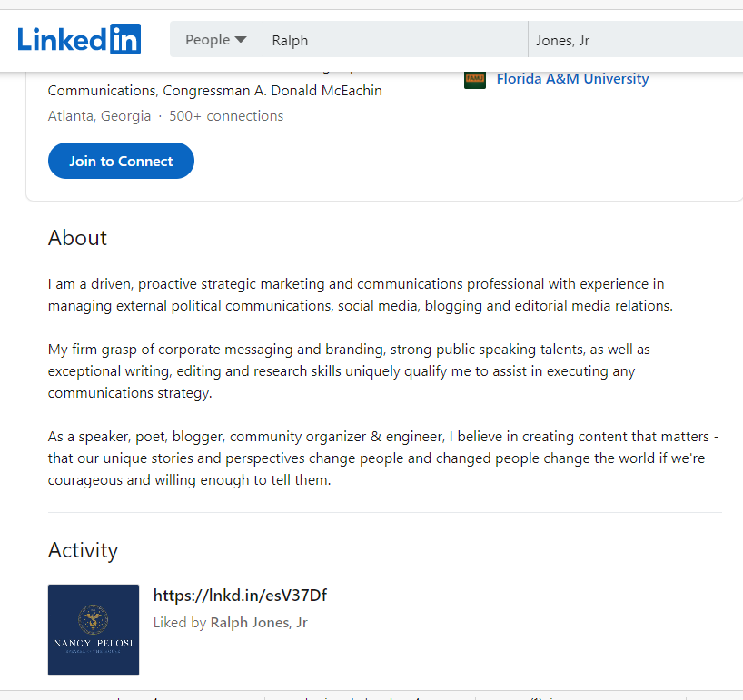Open the Nancy Pelosi activity thumbnail
Image resolution: width=743 pixels, height=700 pixels.
94,630
